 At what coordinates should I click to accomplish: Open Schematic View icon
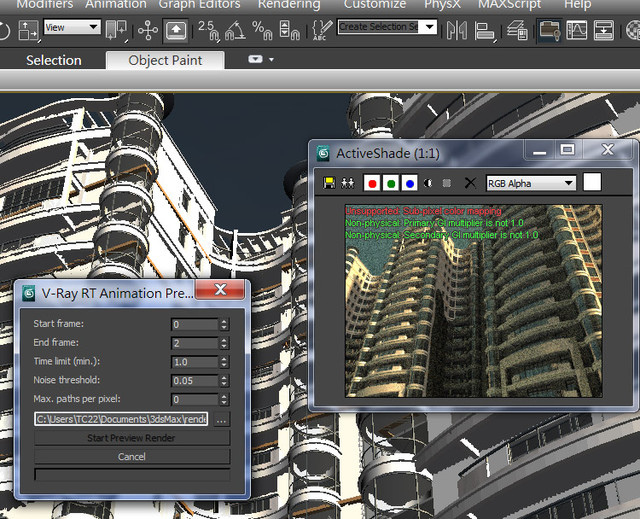[x=603, y=30]
